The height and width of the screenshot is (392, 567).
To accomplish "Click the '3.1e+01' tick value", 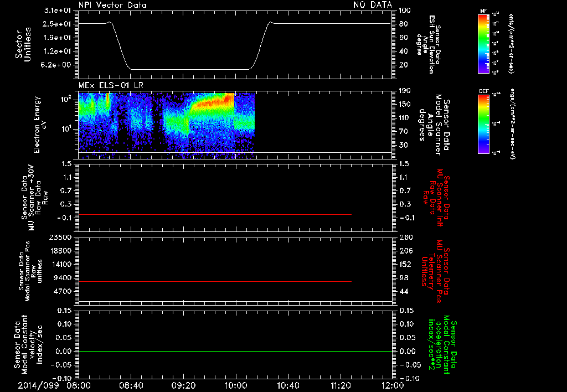I will (x=57, y=11).
